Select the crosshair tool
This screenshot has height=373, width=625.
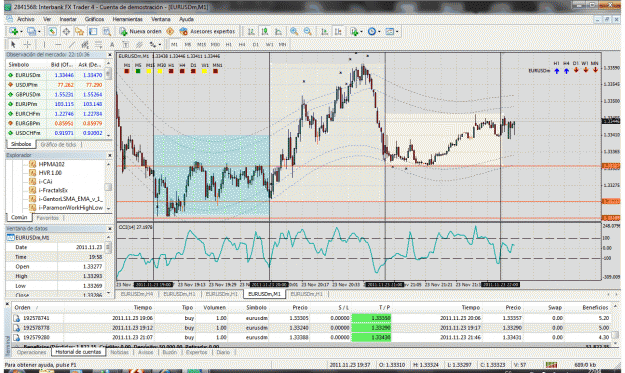27,45
